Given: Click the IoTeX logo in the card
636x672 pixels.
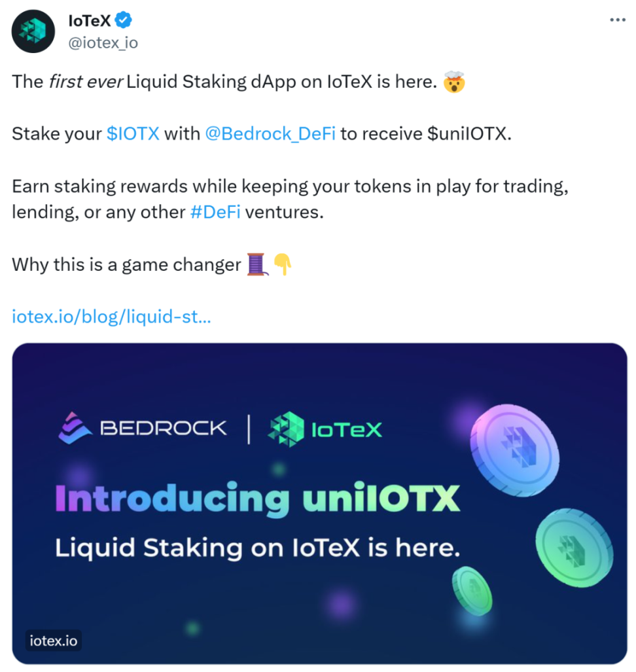Looking at the screenshot, I should pyautogui.click(x=325, y=429).
